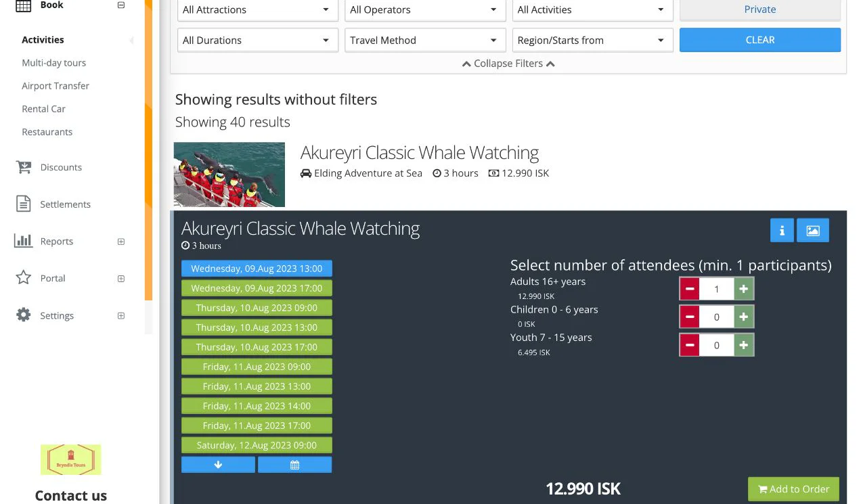Open Akureyri Classic Whale Watching result title
Image resolution: width=861 pixels, height=504 pixels.
tap(420, 152)
